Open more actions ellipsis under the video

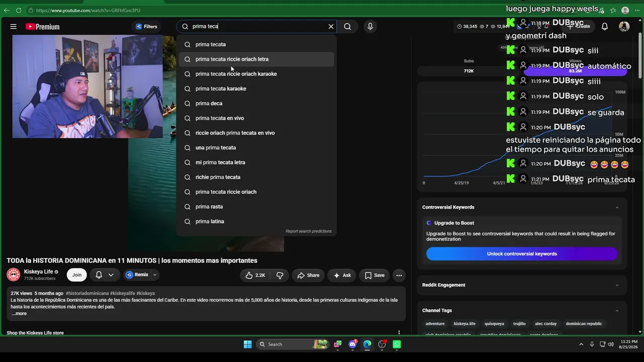pyautogui.click(x=399, y=275)
